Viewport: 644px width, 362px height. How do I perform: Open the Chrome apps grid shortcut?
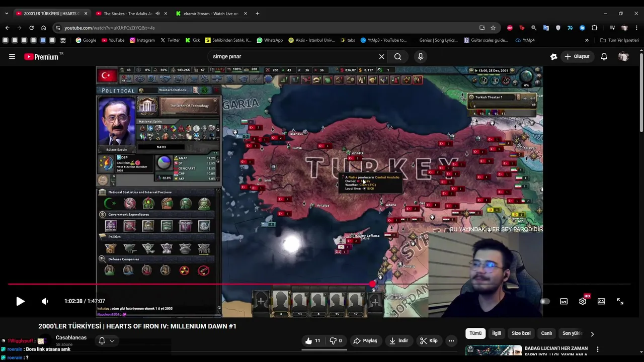pyautogui.click(x=63, y=40)
